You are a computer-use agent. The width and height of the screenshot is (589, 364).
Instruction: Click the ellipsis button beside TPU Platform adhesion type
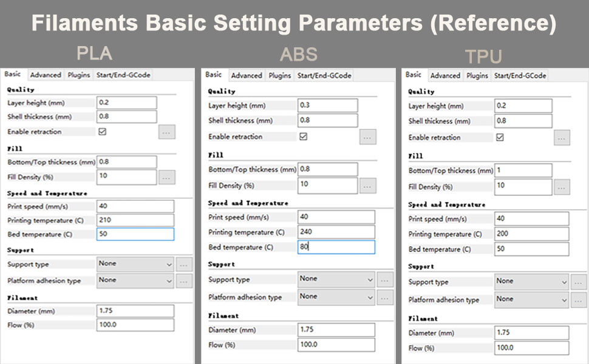[578, 299]
